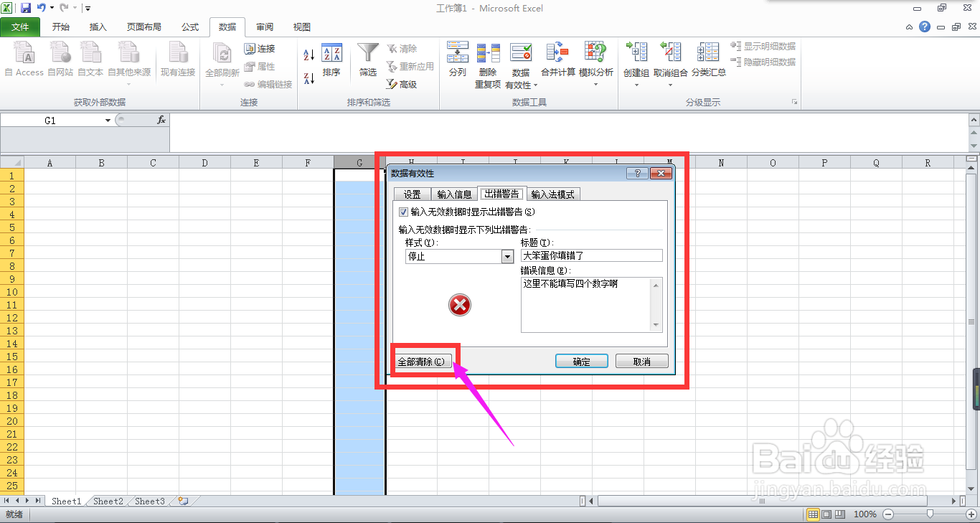Uncheck 输入无效数据时显示出错警告

pyautogui.click(x=403, y=212)
